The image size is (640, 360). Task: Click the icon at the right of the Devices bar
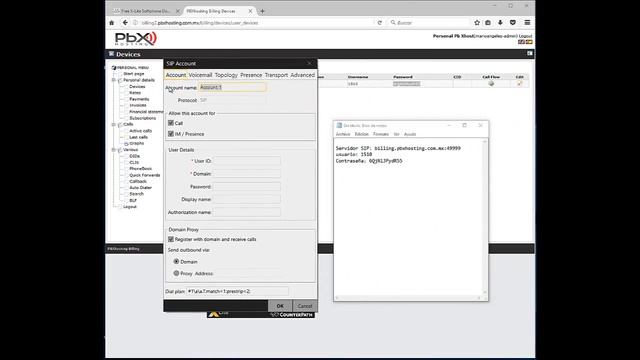[529, 53]
